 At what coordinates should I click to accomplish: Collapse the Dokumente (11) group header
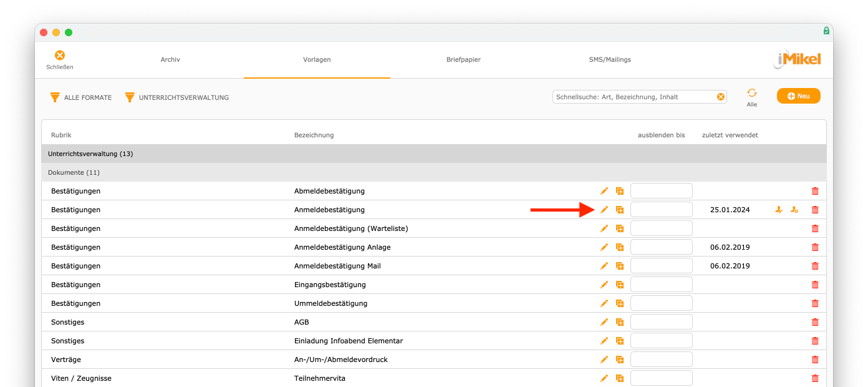point(434,172)
